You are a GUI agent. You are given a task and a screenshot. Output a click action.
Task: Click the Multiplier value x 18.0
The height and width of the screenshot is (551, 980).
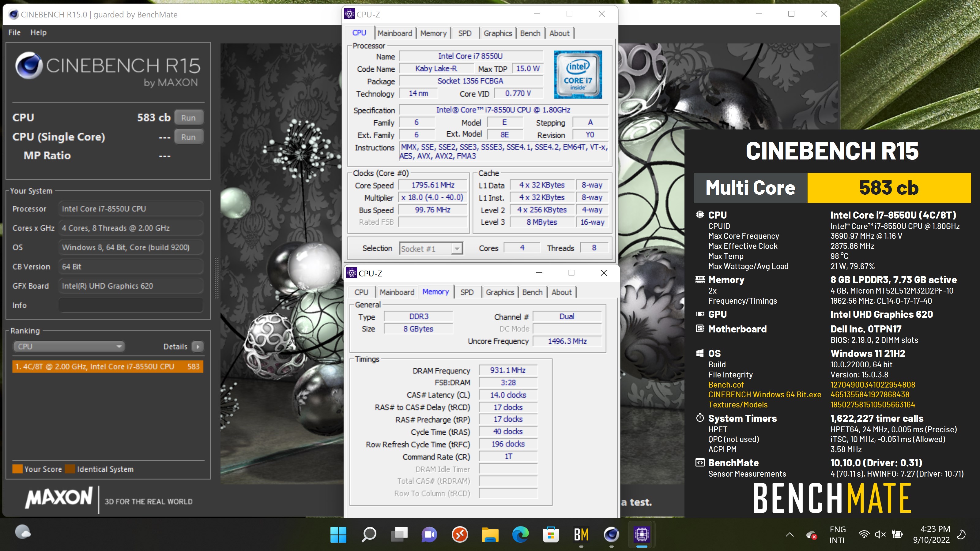(x=433, y=198)
